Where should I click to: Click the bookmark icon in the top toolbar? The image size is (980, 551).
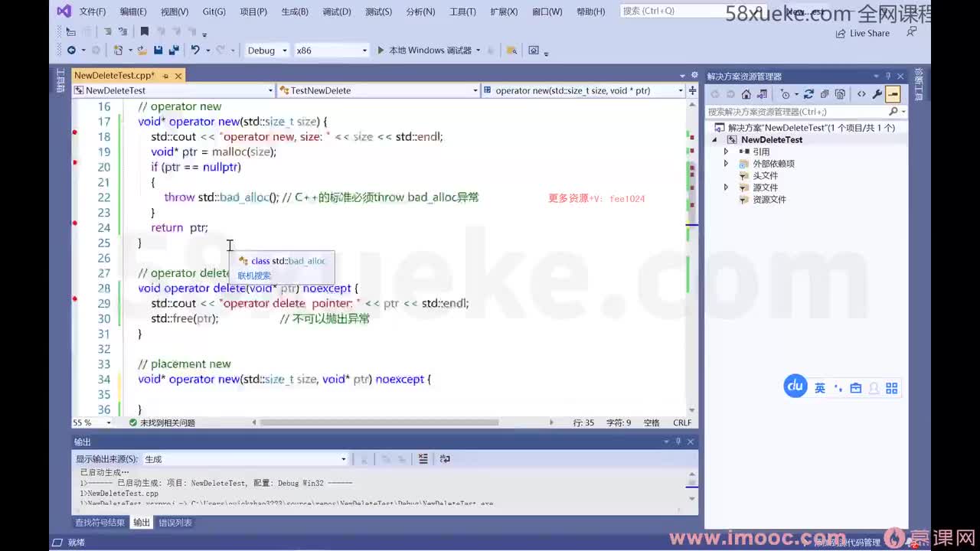144,31
